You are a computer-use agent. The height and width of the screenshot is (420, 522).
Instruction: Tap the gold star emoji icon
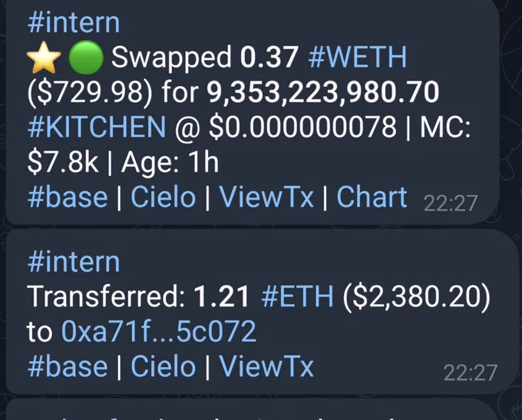(x=44, y=58)
